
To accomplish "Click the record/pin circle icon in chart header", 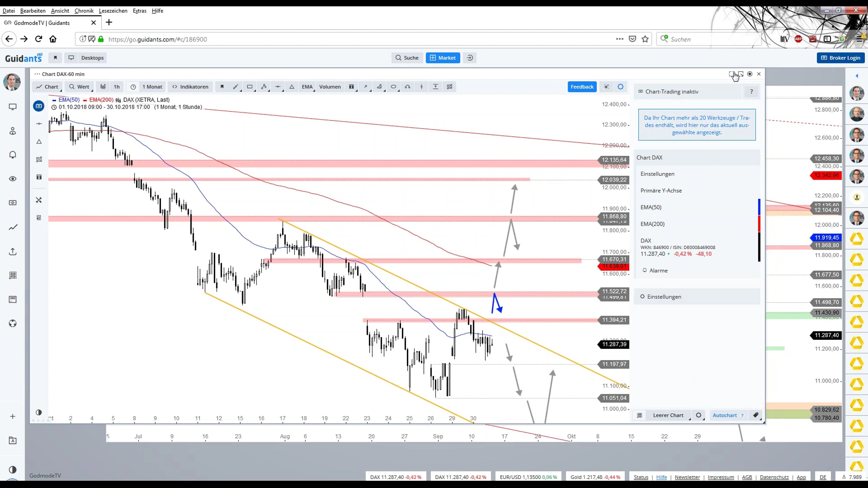I will click(750, 74).
